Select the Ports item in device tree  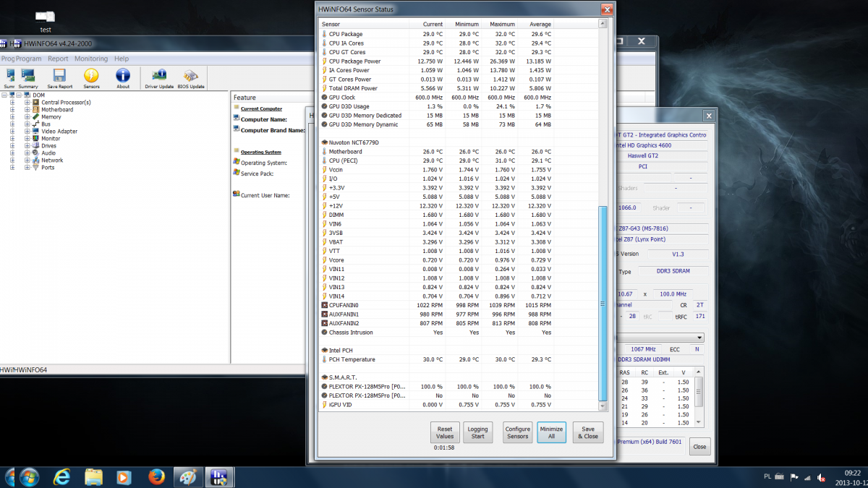[48, 167]
